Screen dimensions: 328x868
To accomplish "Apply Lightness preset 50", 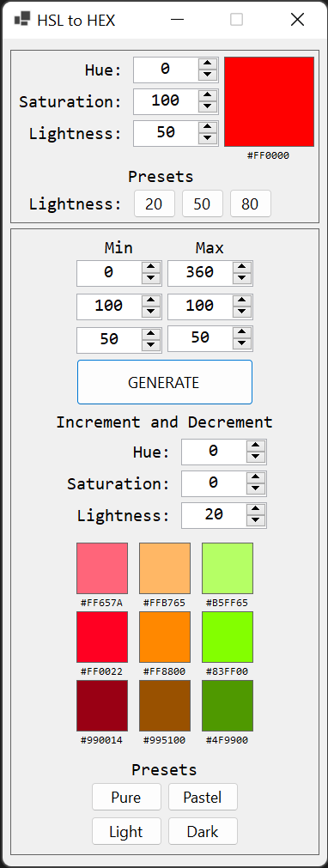I will [203, 203].
